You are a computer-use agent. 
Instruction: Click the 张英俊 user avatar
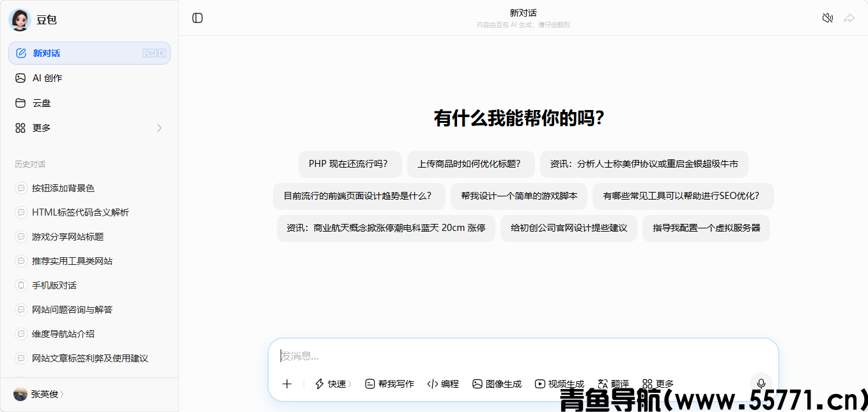click(20, 394)
